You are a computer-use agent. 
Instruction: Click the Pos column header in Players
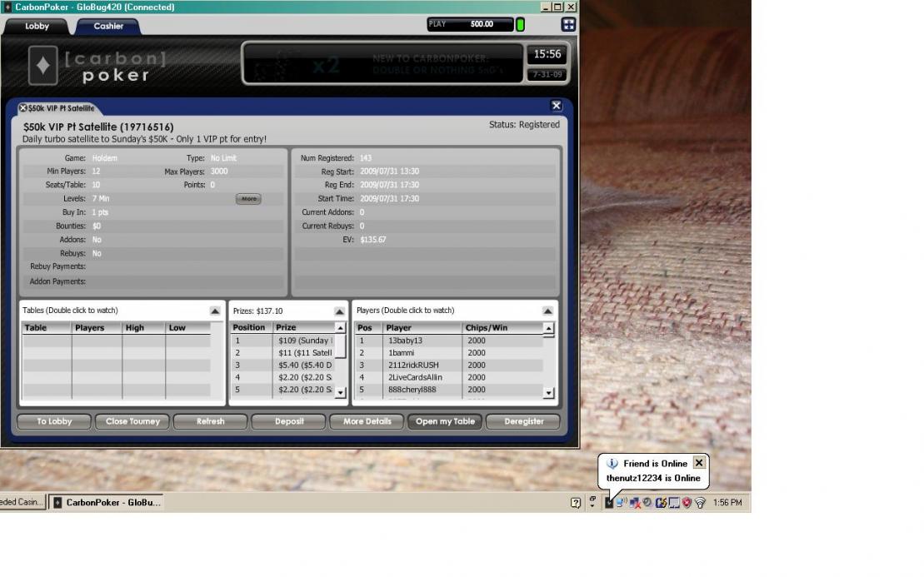coord(368,328)
